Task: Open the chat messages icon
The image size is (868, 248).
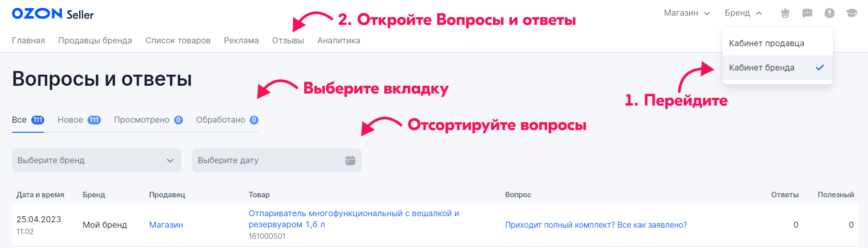Action: tap(807, 13)
